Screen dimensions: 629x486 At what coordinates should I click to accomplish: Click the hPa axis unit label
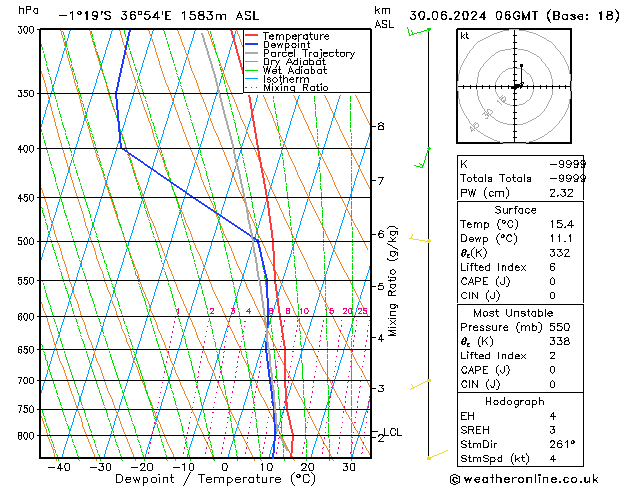click(x=28, y=10)
